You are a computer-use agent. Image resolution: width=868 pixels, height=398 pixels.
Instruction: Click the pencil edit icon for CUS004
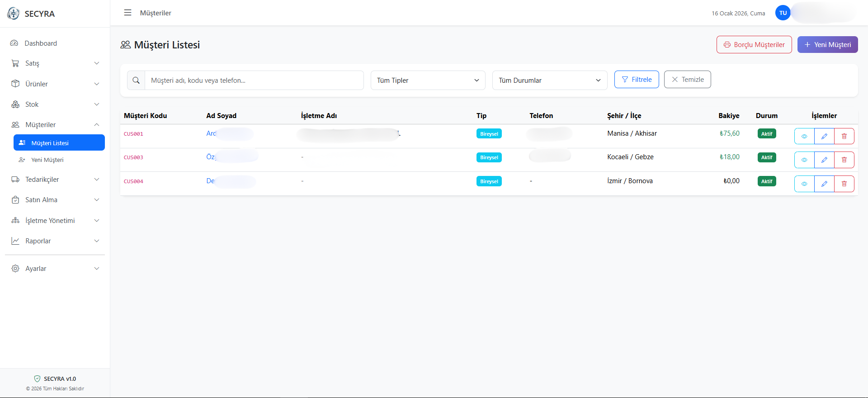(824, 184)
